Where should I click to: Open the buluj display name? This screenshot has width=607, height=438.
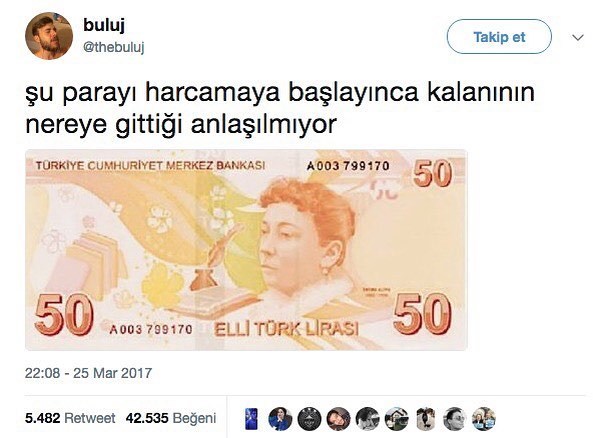104,25
